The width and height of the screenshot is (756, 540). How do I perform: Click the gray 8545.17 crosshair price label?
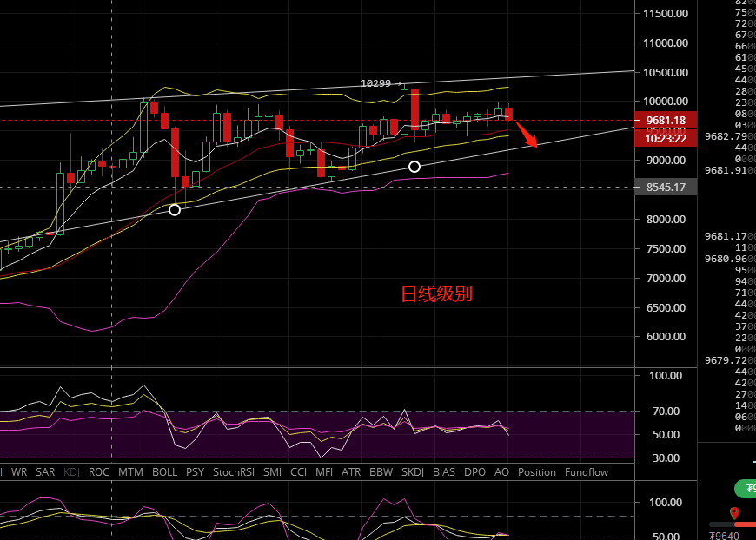point(665,187)
